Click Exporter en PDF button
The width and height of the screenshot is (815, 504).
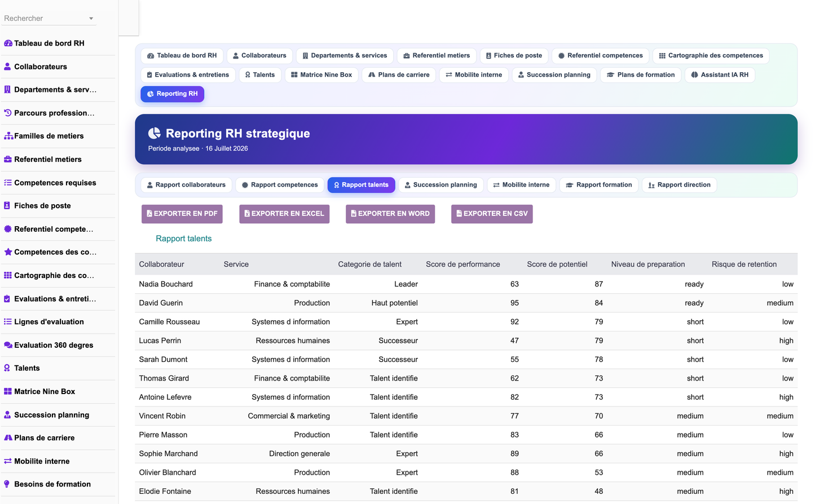pos(182,214)
